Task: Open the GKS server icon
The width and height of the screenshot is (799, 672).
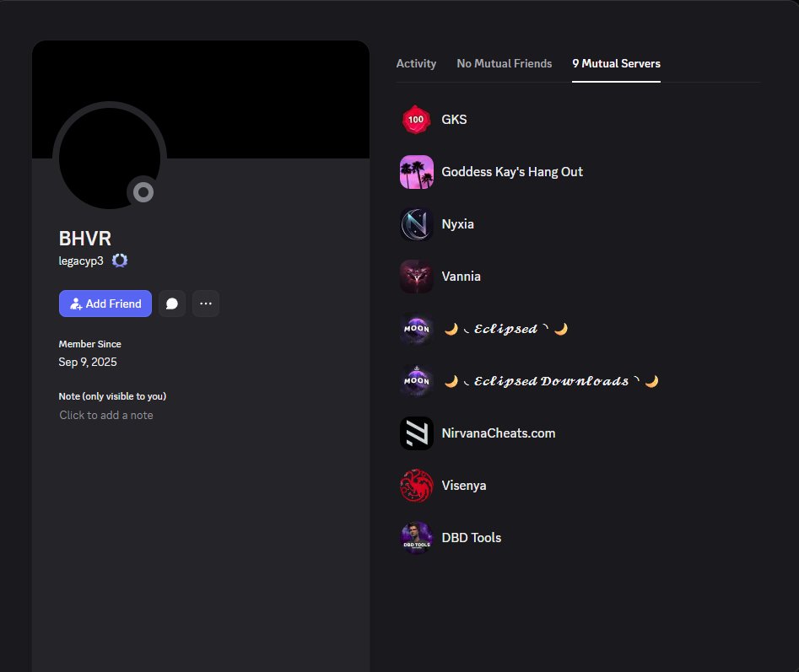Action: coord(416,120)
